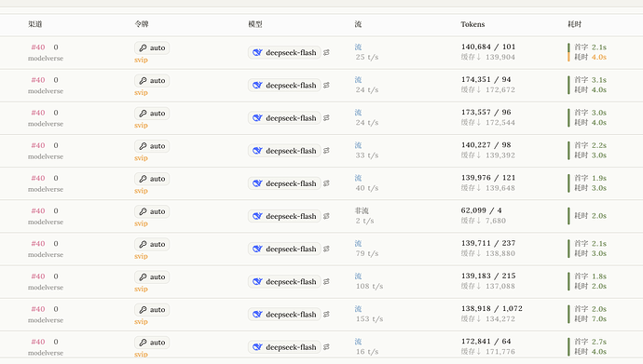Screen dimensions: 643x364
Task: Click modelverse in the 140,227 tokens row
Action: click(x=46, y=156)
